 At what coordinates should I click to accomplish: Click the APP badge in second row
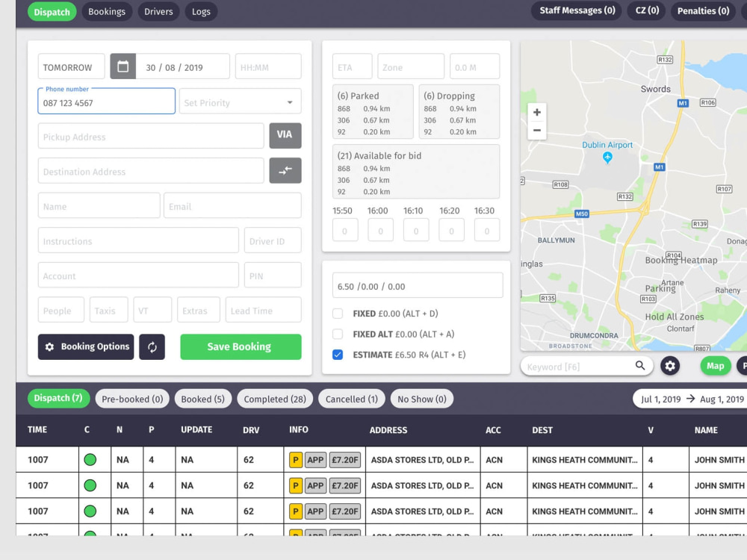point(315,486)
